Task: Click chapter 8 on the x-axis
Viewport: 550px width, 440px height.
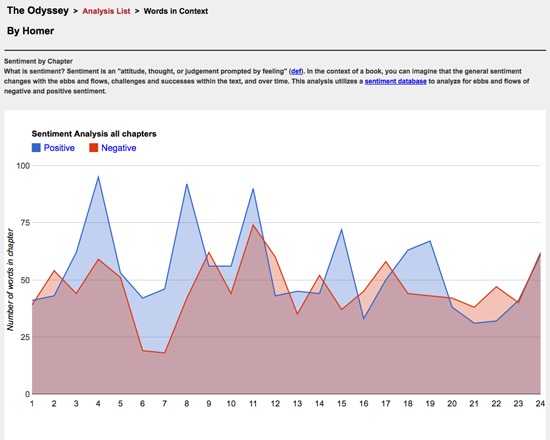Action: click(187, 404)
